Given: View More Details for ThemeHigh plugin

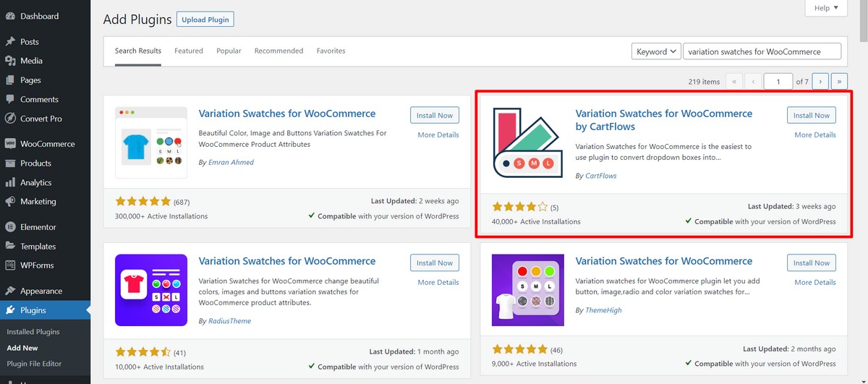Looking at the screenshot, I should point(815,283).
